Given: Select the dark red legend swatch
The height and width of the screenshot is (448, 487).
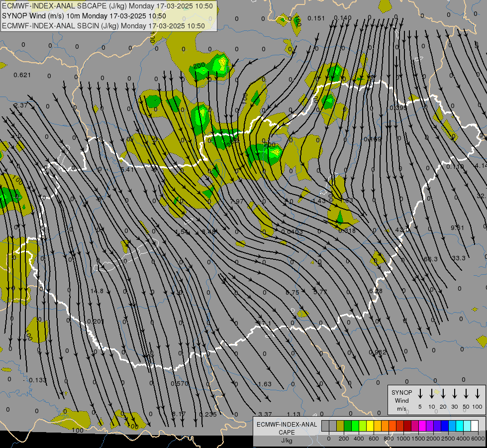Looking at the screenshot, I should (x=407, y=426).
